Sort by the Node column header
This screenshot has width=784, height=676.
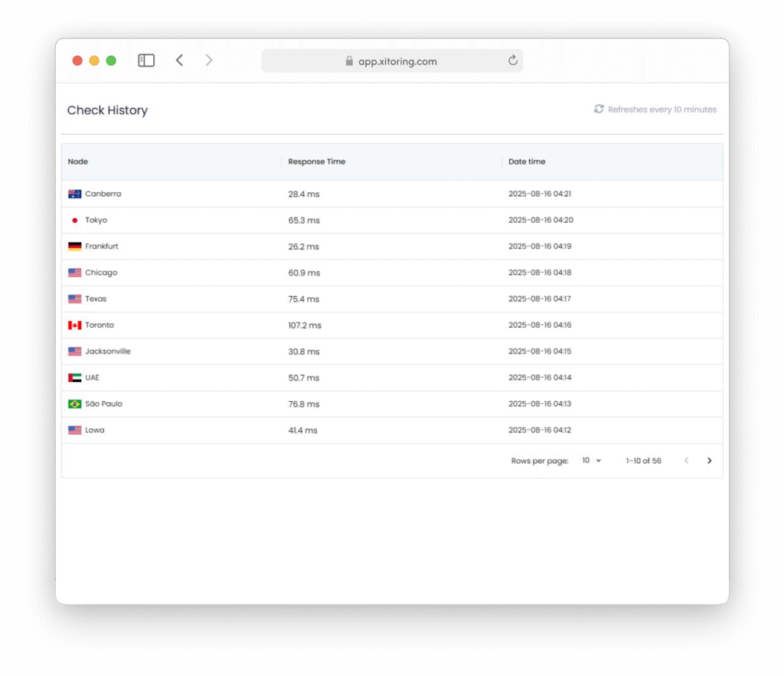pyautogui.click(x=78, y=162)
